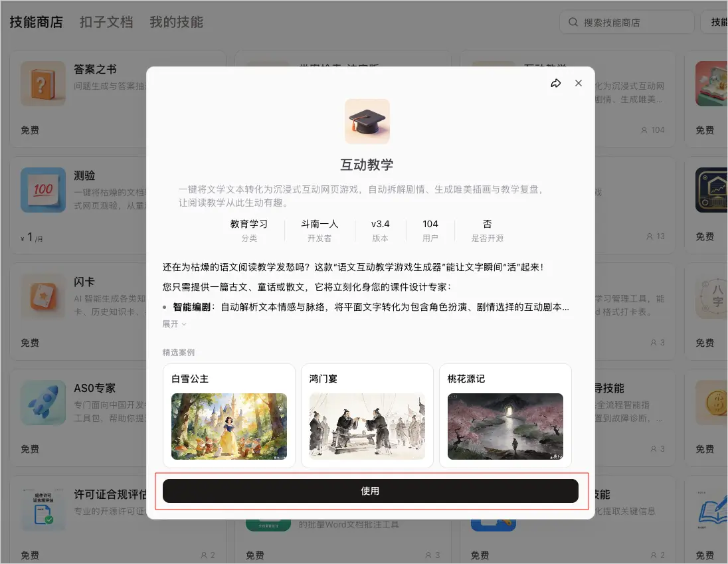Click the share arrow icon in dialog
This screenshot has height=564, width=728.
[556, 83]
